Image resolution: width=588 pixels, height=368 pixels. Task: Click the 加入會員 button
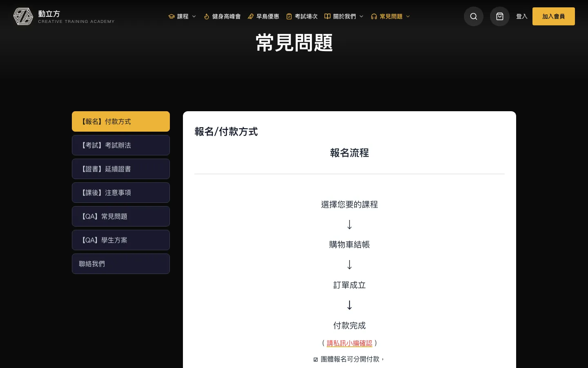(x=554, y=16)
